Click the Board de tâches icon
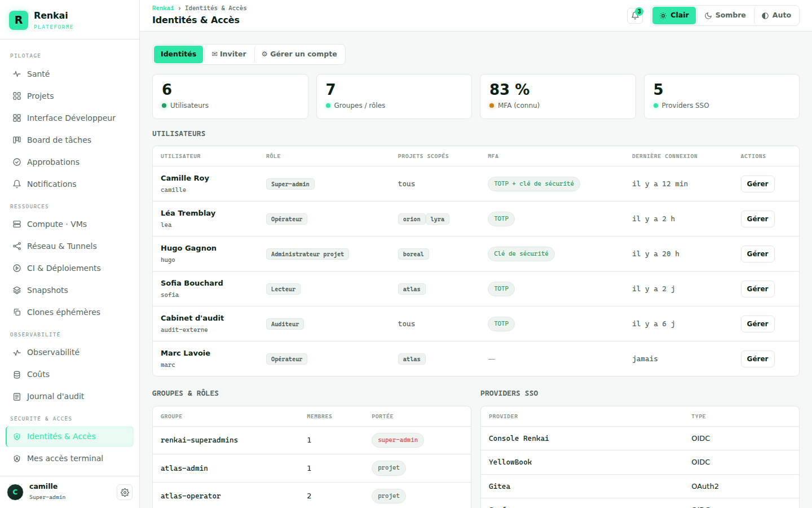 (x=17, y=140)
